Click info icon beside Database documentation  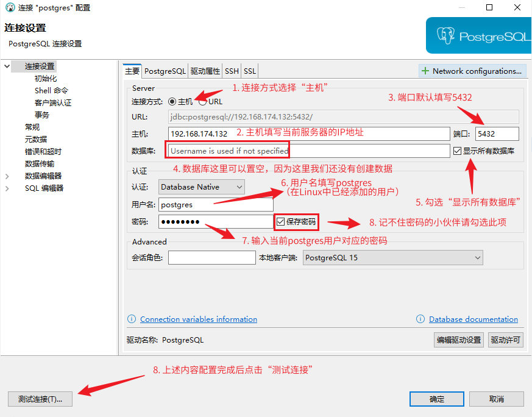coord(420,319)
